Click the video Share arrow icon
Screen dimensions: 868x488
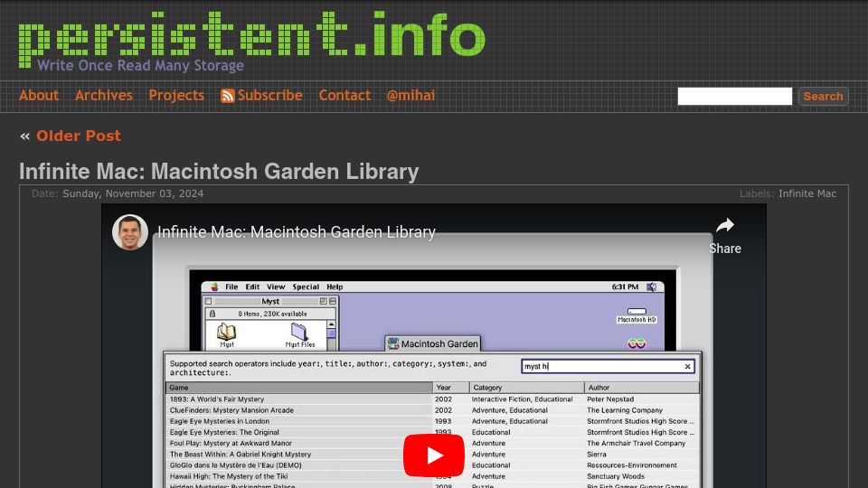point(724,225)
